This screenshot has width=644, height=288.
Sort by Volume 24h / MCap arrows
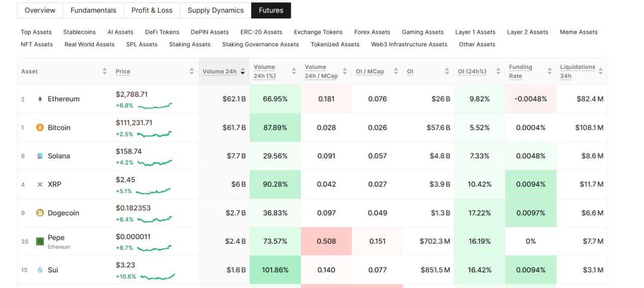click(x=345, y=71)
